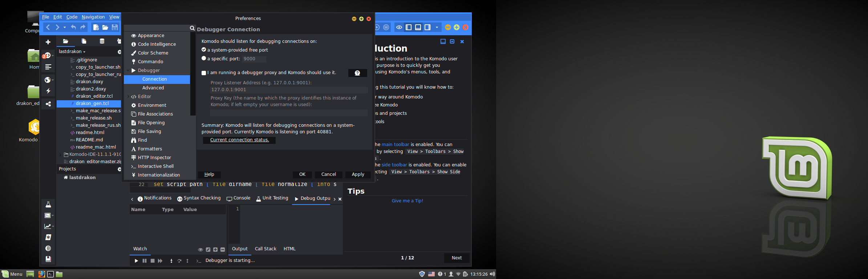Switch to the HTML output tab
The height and width of the screenshot is (279, 868).
[289, 249]
